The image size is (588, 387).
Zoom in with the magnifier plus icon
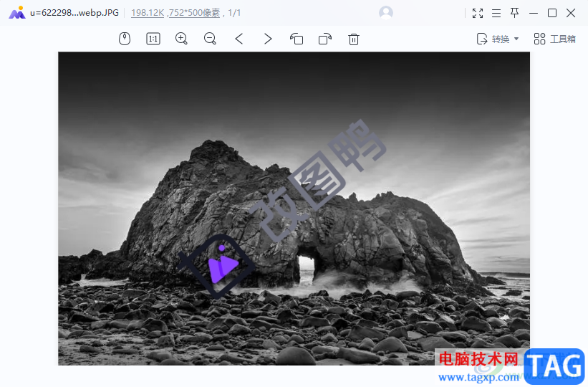click(x=181, y=39)
